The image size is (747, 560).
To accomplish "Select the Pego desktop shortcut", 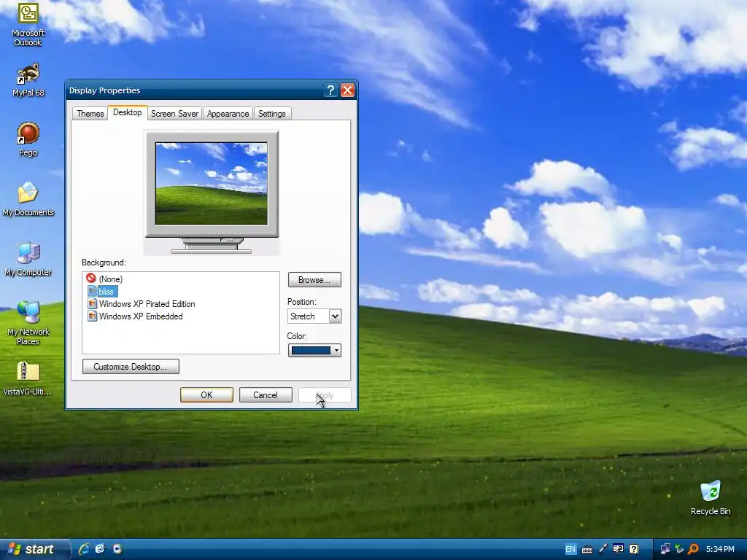I will coord(28,139).
